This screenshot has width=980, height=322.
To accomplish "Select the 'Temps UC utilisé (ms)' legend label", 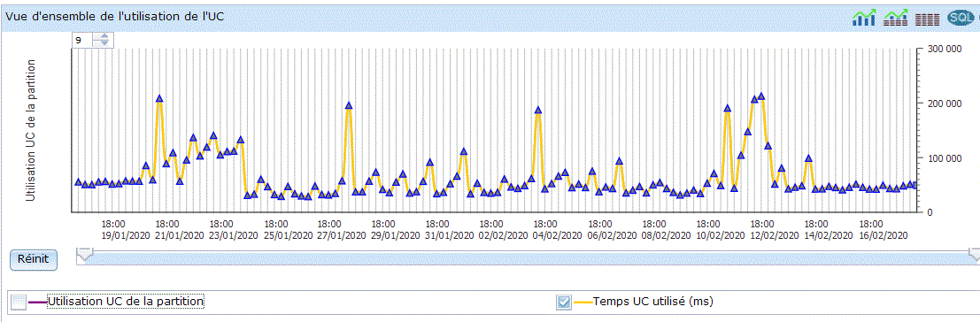I will click(x=653, y=302).
